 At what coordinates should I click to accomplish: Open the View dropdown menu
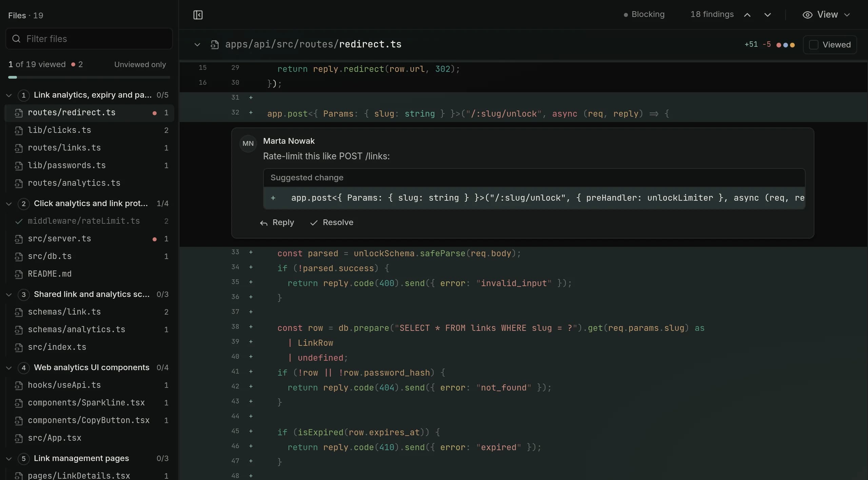tap(826, 15)
